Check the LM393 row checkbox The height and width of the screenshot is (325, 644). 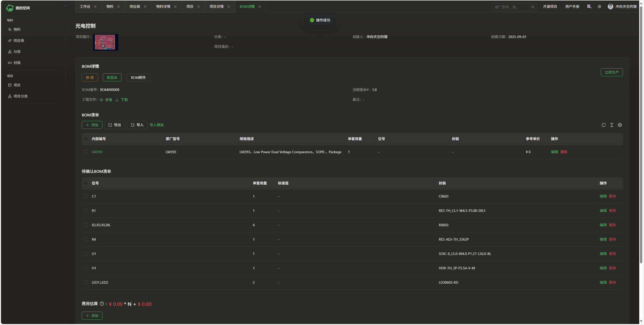pos(86,152)
